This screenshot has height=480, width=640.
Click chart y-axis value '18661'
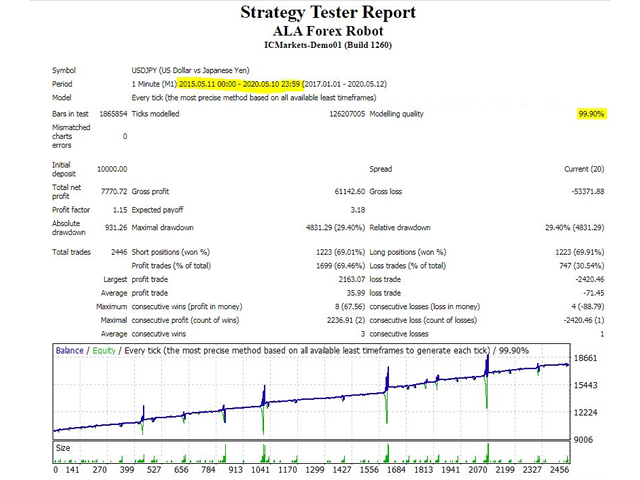click(x=585, y=358)
